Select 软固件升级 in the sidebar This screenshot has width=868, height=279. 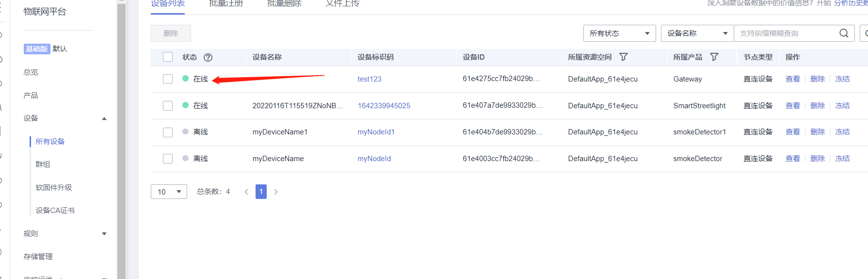[x=53, y=187]
